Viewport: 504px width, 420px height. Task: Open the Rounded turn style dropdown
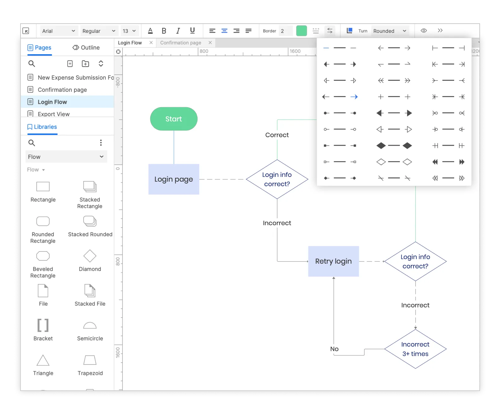390,31
